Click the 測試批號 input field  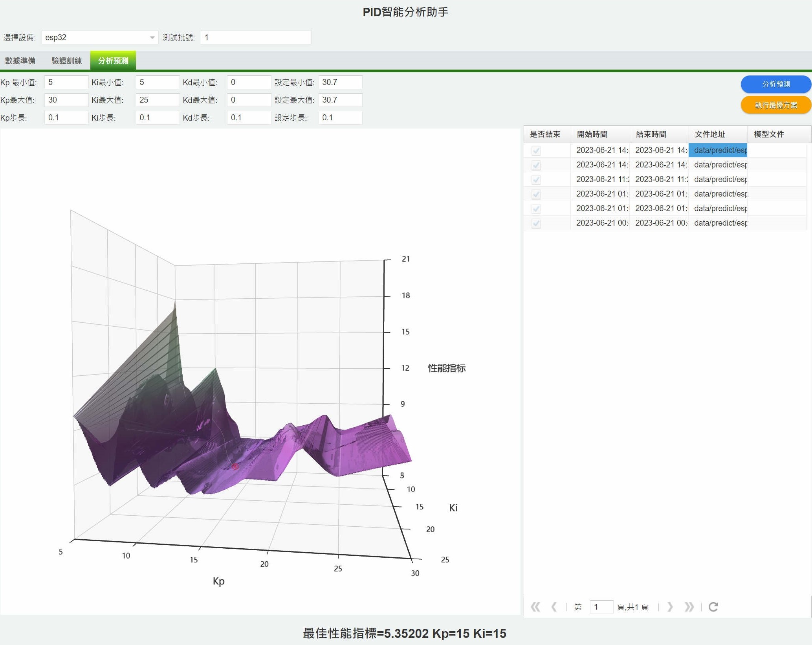point(256,37)
